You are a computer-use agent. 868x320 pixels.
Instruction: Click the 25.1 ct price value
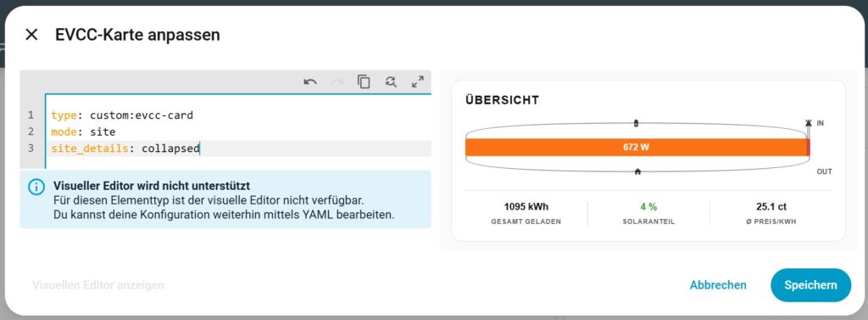771,207
